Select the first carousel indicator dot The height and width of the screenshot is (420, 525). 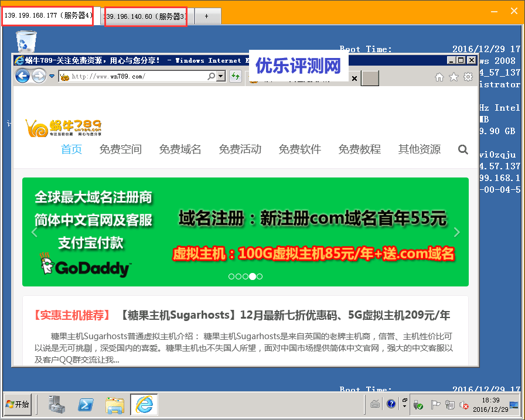tap(231, 276)
